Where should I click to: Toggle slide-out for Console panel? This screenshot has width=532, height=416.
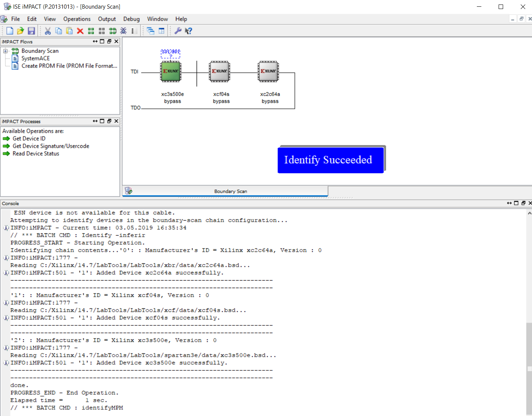point(509,203)
